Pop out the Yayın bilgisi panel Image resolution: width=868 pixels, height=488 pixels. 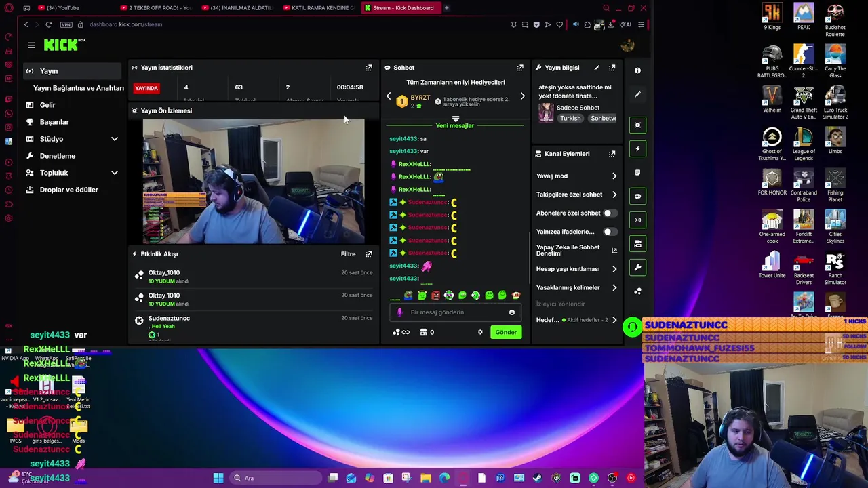click(612, 68)
